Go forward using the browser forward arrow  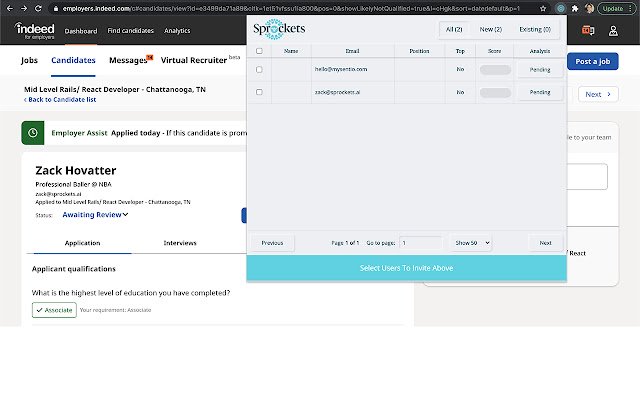(24, 8)
